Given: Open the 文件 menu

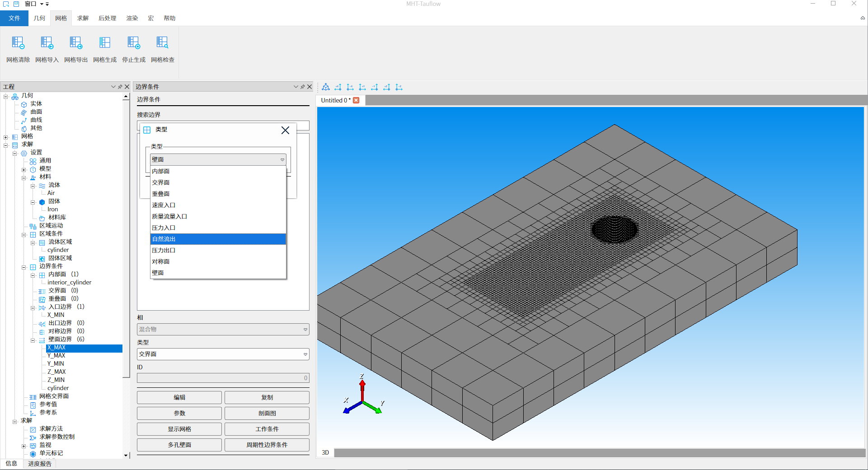Looking at the screenshot, I should pyautogui.click(x=14, y=18).
